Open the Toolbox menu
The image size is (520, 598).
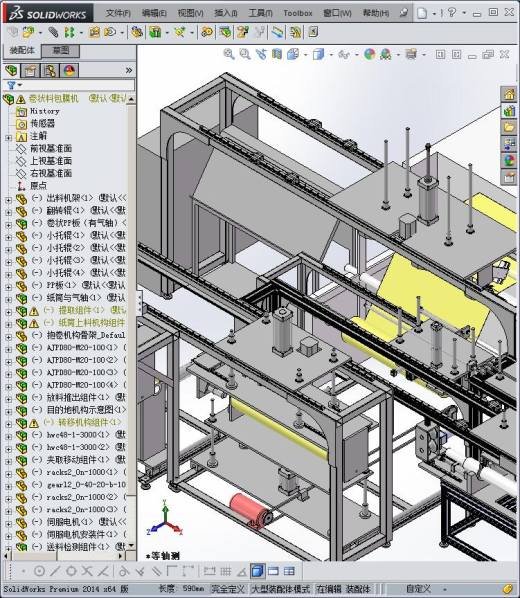[298, 13]
